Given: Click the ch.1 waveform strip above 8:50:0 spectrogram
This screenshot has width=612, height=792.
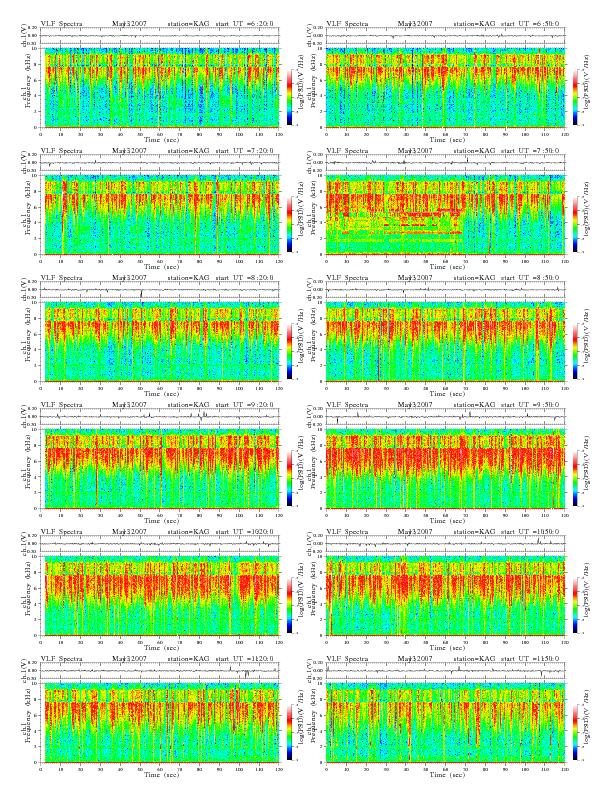Looking at the screenshot, I should (446, 290).
